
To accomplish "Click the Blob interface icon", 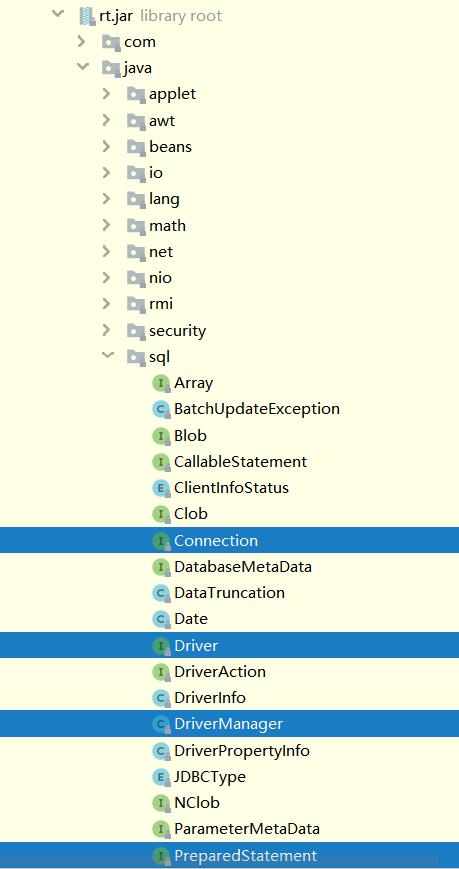I will coord(160,436).
